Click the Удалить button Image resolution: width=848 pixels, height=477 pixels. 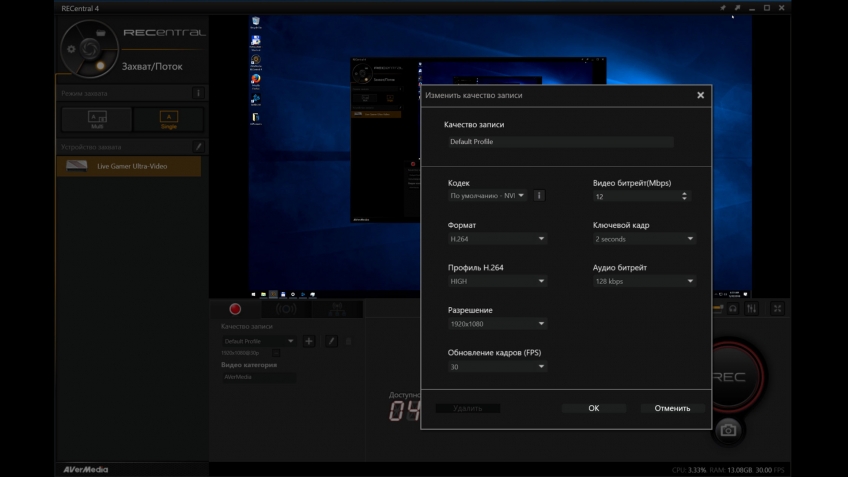468,408
